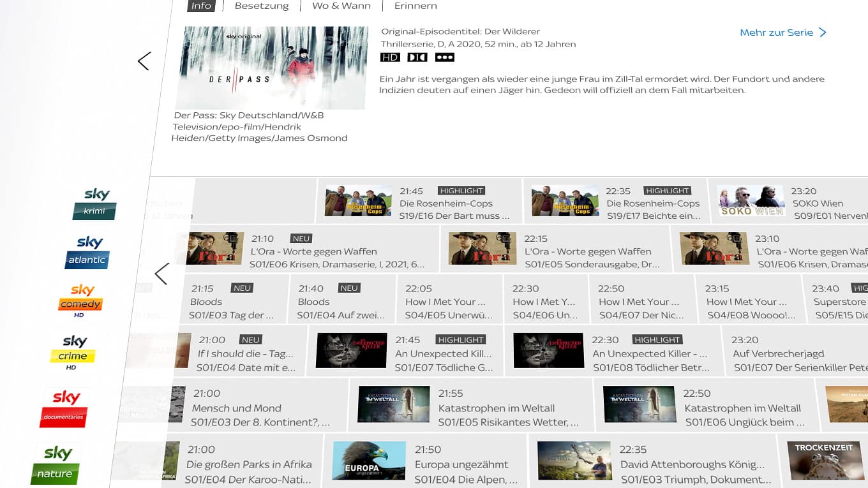Click the left arrow beside Der Pass image
868x488 pixels.
tap(144, 61)
